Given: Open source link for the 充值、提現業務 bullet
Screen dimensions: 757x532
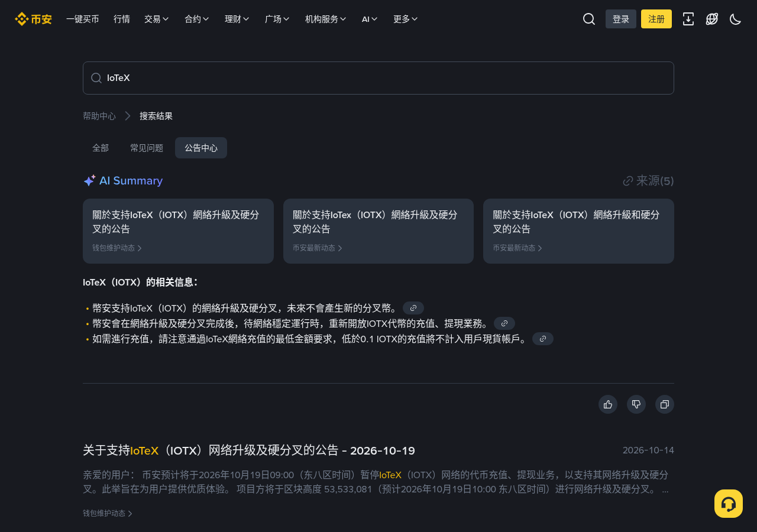Looking at the screenshot, I should tap(504, 323).
